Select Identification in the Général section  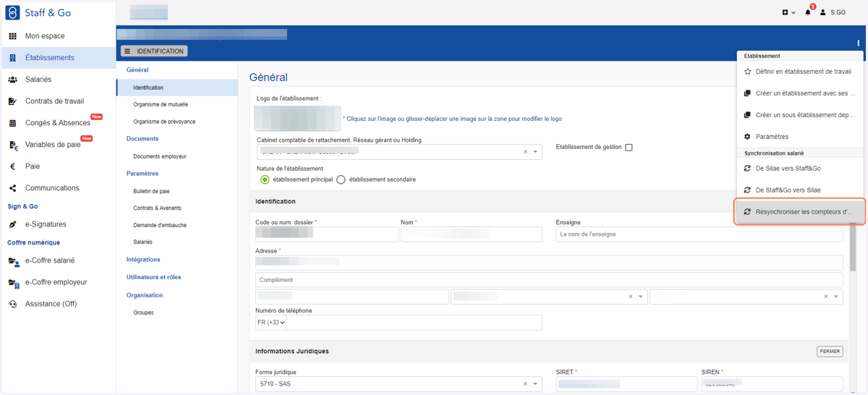pyautogui.click(x=177, y=88)
